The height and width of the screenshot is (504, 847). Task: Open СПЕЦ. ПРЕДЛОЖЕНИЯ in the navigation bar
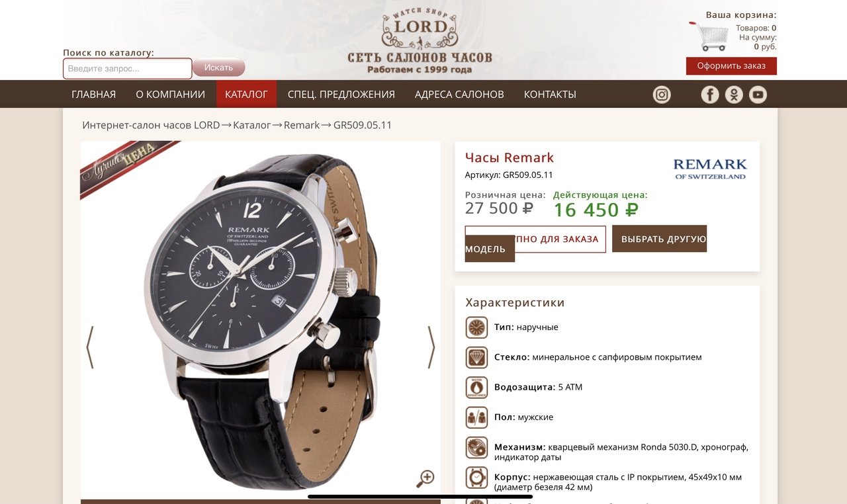(341, 94)
